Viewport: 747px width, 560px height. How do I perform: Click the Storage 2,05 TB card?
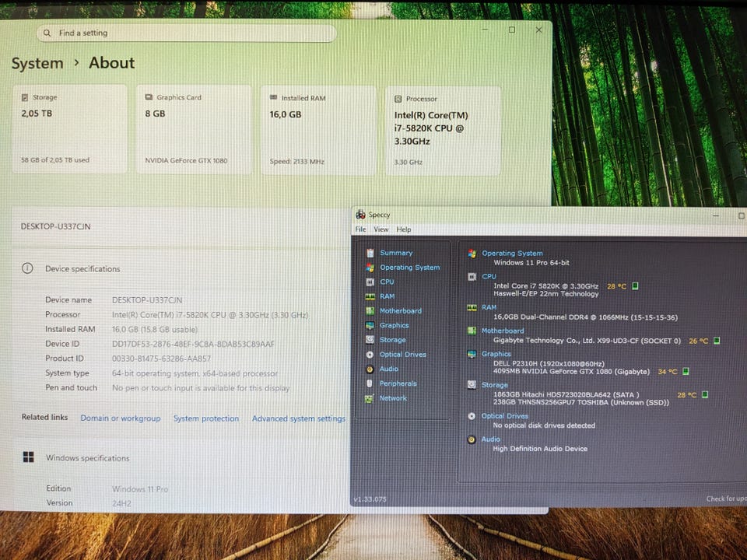pyautogui.click(x=70, y=129)
